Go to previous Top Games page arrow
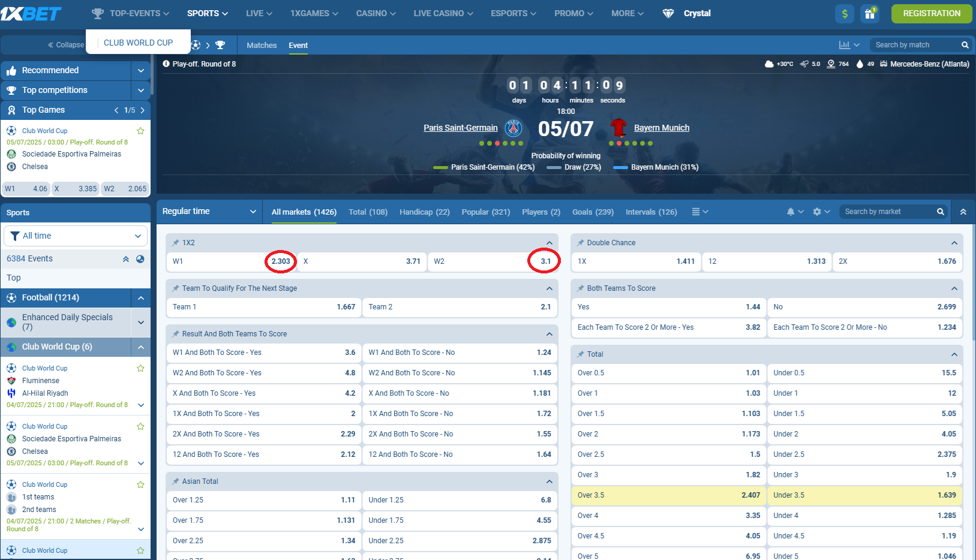976x560 pixels. (x=116, y=110)
